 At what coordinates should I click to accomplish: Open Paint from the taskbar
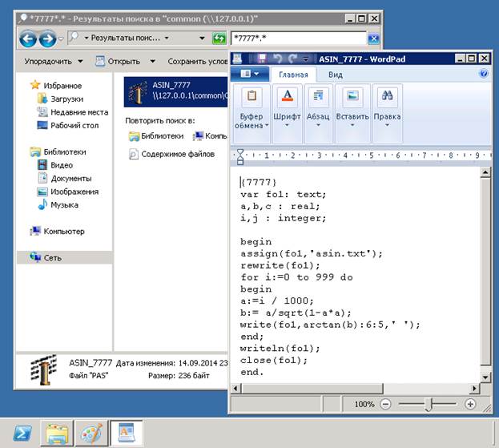(x=91, y=433)
